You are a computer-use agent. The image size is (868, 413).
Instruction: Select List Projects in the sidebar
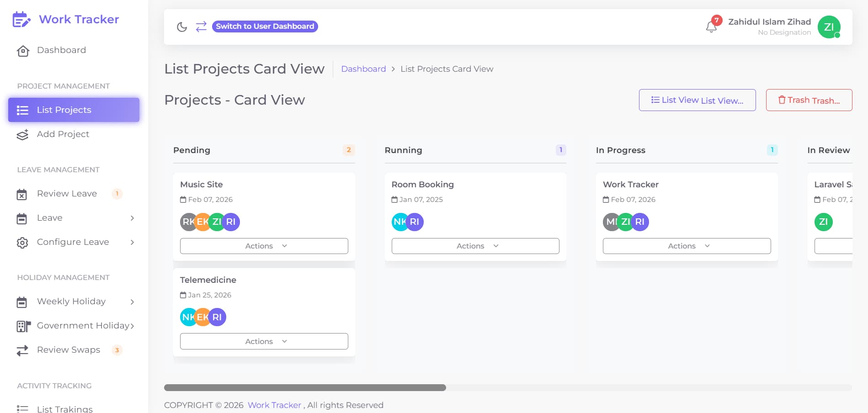click(74, 110)
